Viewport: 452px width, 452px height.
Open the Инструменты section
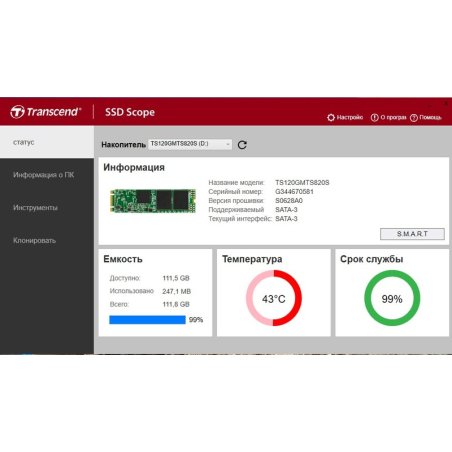[35, 207]
